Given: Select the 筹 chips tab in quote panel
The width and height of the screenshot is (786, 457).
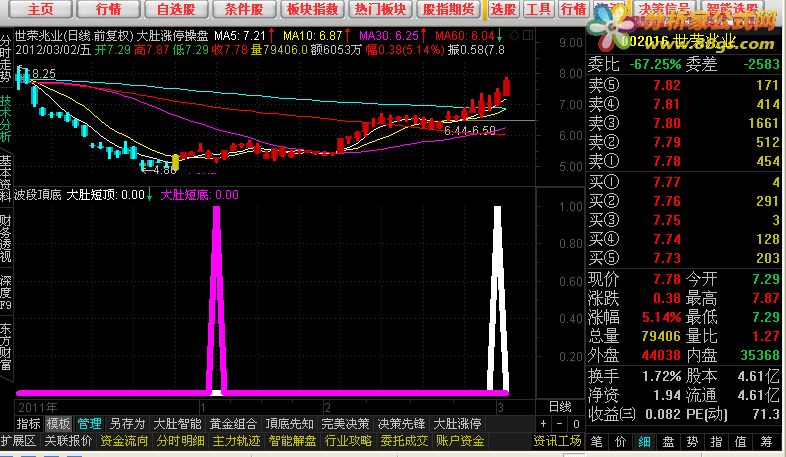Looking at the screenshot, I should (x=765, y=441).
